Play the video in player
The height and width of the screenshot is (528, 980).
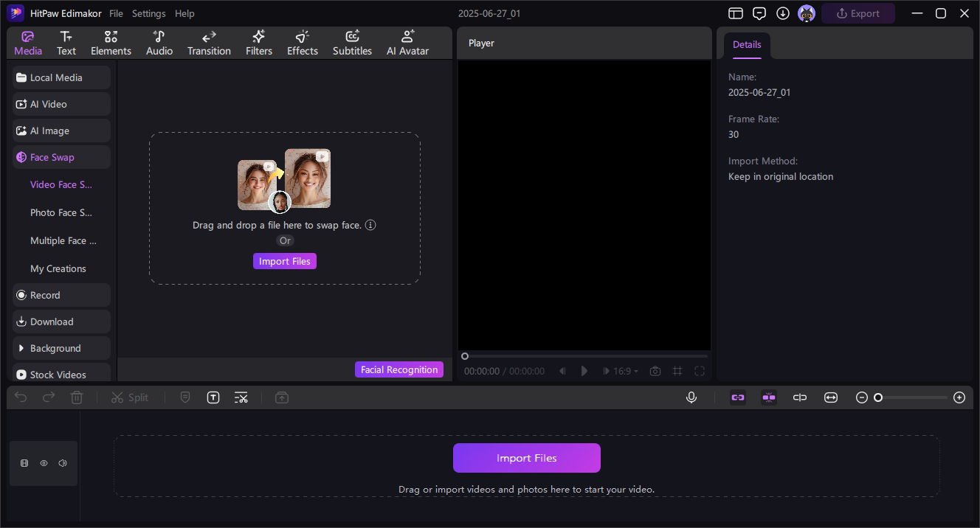584,371
